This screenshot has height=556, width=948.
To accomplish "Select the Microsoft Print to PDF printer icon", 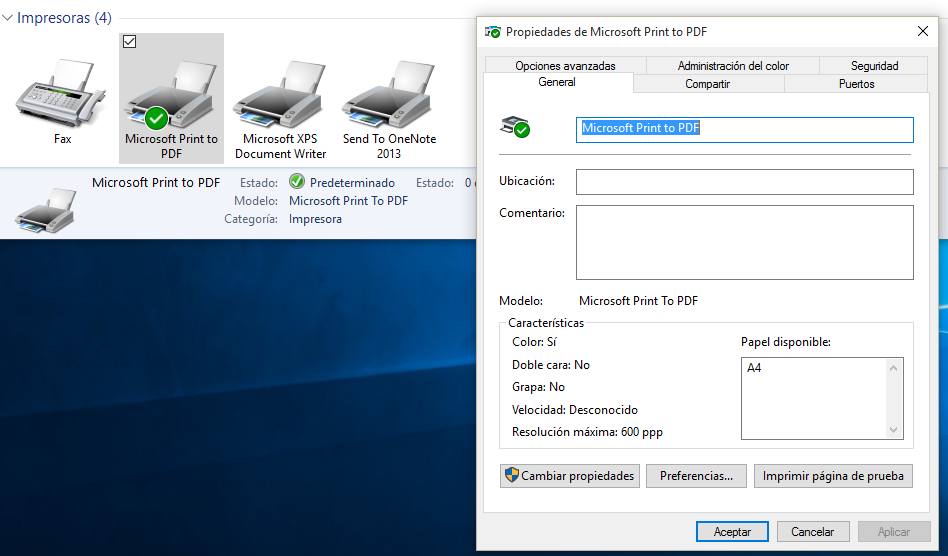I will click(170, 94).
